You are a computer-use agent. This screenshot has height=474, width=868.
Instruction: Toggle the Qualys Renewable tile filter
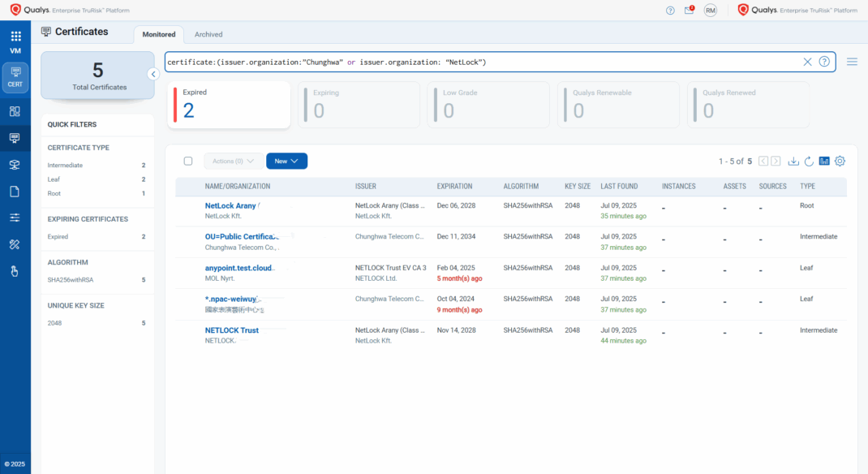[618, 104]
